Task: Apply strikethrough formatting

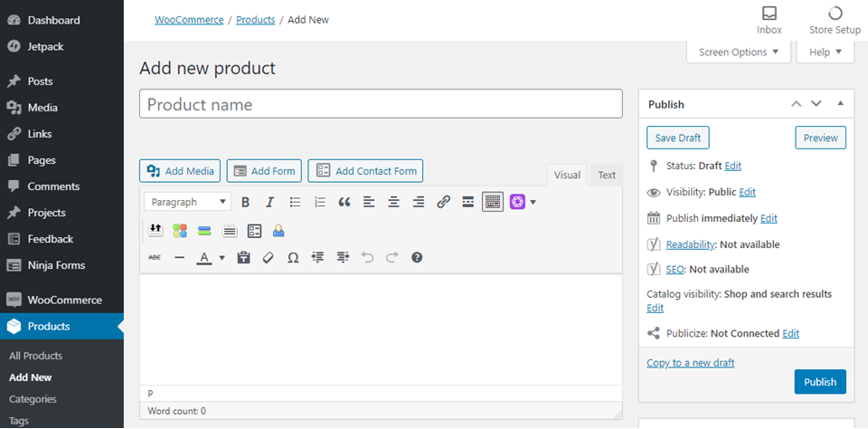Action: tap(155, 258)
